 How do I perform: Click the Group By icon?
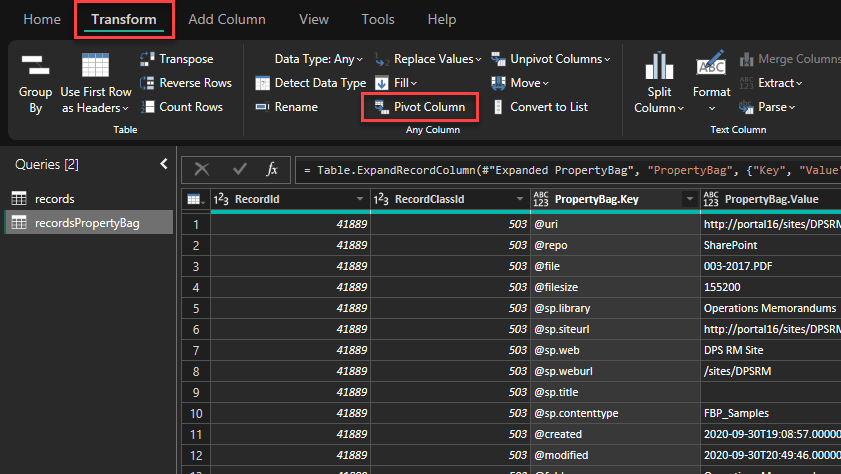coord(35,66)
